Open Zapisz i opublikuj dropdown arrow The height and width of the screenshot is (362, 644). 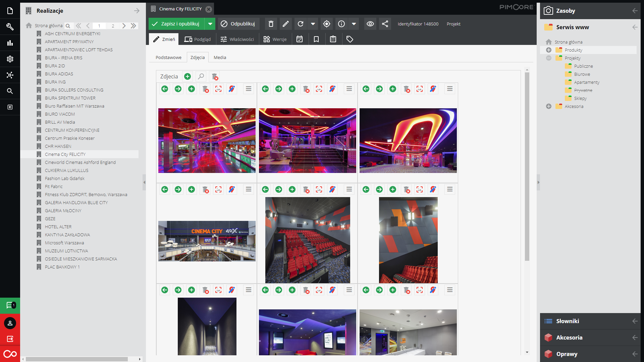click(210, 24)
